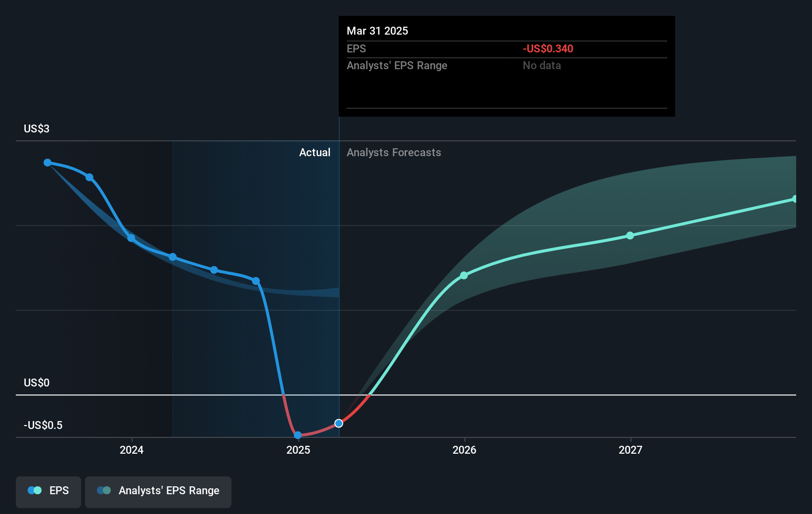Toggle the Analysts' EPS Range legend
This screenshot has width=812, height=514.
point(158,492)
